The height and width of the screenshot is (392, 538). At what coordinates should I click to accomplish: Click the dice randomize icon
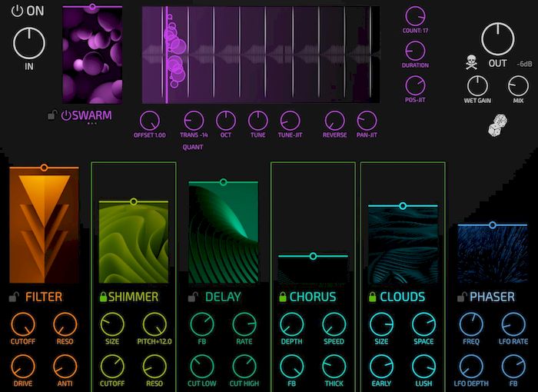pyautogui.click(x=498, y=125)
